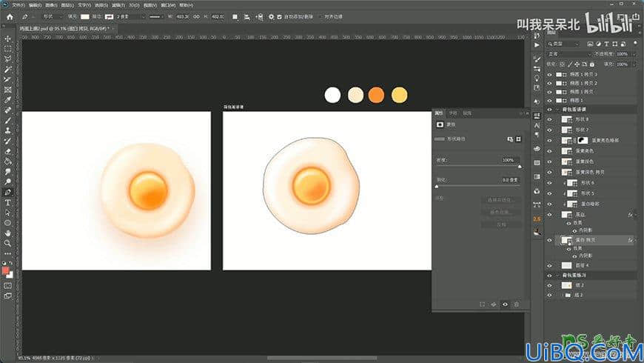Click the add vector mask button in Properties
The width and height of the screenshot is (644, 363).
(x=519, y=139)
